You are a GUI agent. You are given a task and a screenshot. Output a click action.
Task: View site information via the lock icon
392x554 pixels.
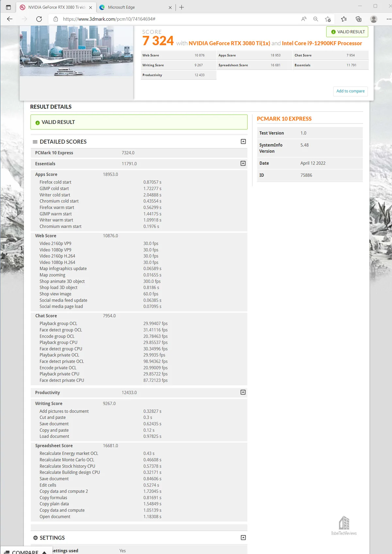click(x=56, y=19)
